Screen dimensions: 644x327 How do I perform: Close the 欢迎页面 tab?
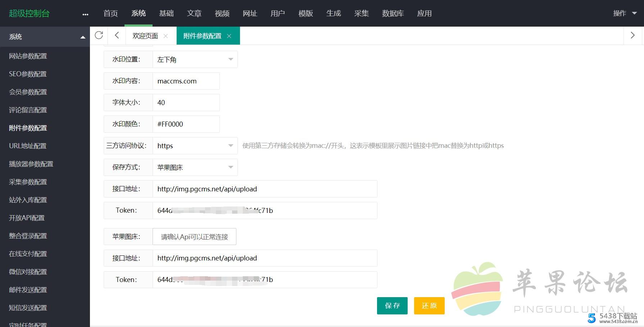(x=165, y=36)
